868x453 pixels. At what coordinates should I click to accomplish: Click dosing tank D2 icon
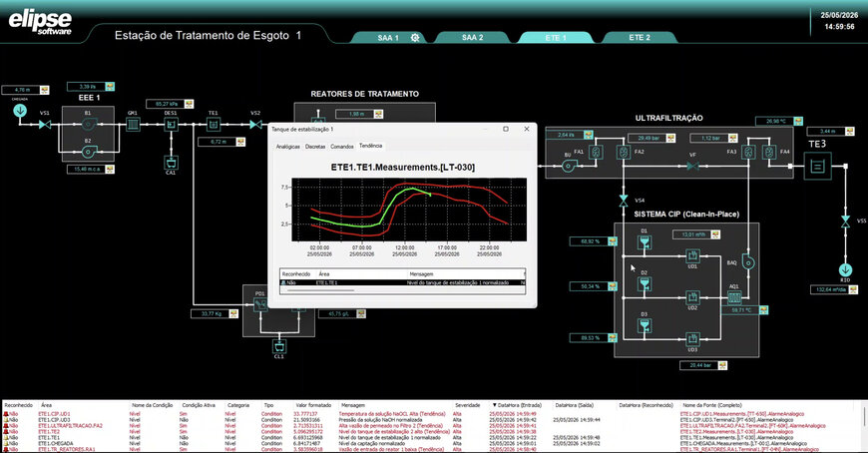coord(645,284)
